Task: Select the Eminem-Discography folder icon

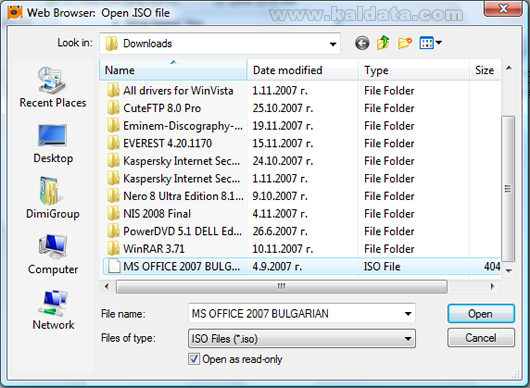Action: [x=113, y=125]
